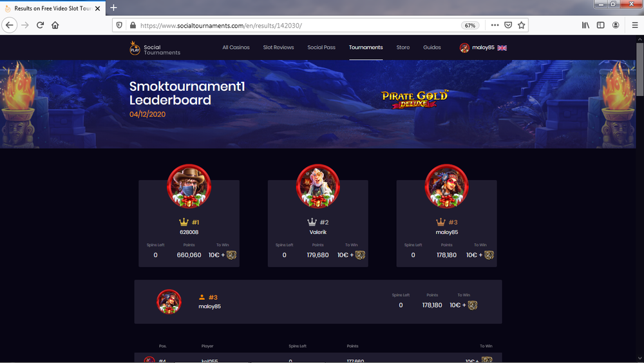Bookmark this page with the star icon
Image resolution: width=644 pixels, height=363 pixels.
[521, 25]
